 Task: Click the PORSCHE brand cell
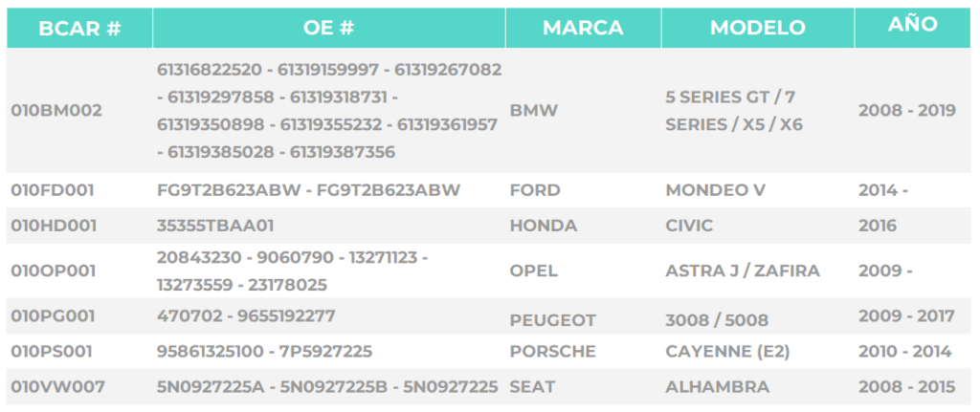click(x=551, y=351)
